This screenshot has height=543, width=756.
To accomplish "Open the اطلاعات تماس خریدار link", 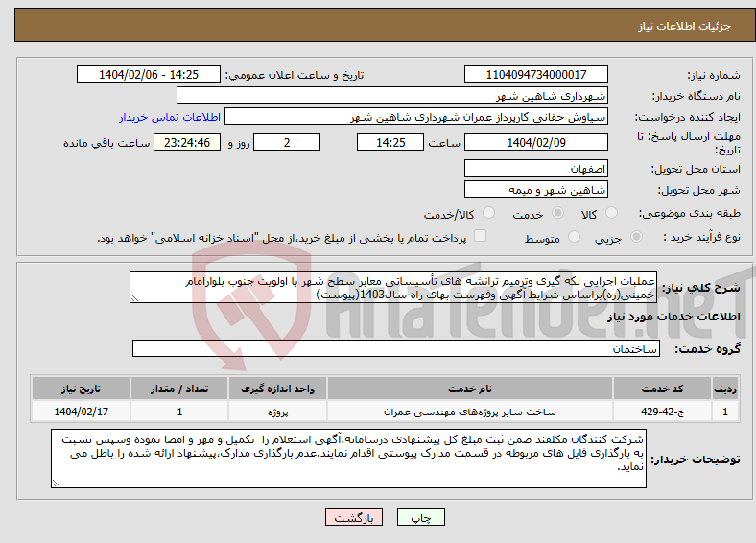I will pyautogui.click(x=170, y=117).
